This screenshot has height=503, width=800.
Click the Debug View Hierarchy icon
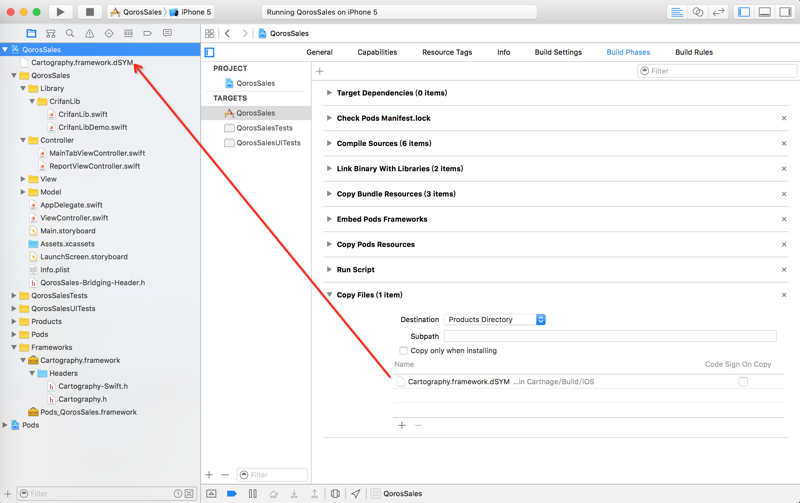pyautogui.click(x=335, y=493)
